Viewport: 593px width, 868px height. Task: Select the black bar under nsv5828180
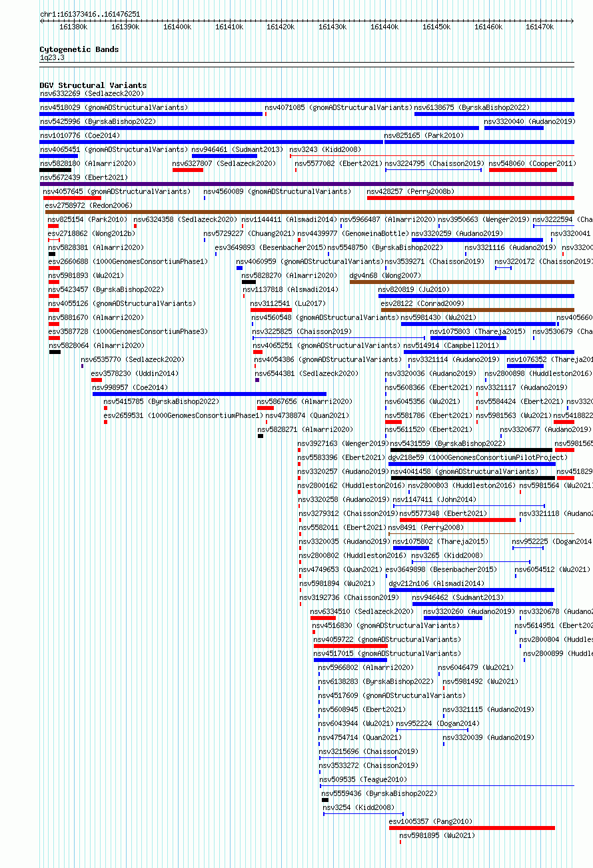(55, 170)
